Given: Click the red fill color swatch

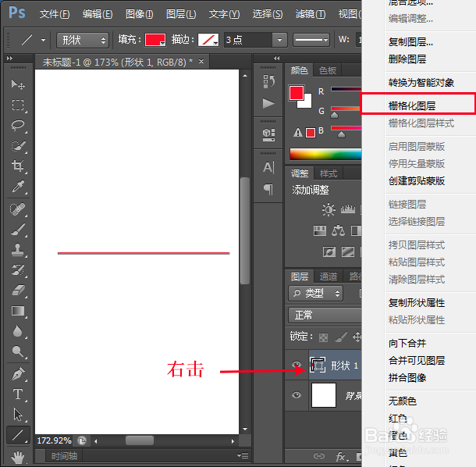Looking at the screenshot, I should click(x=155, y=40).
